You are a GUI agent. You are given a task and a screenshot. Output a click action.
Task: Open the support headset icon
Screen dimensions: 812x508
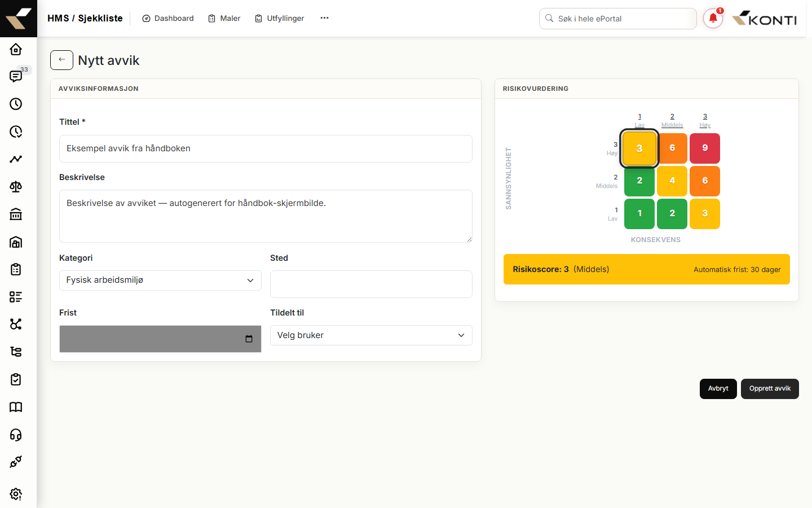16,435
